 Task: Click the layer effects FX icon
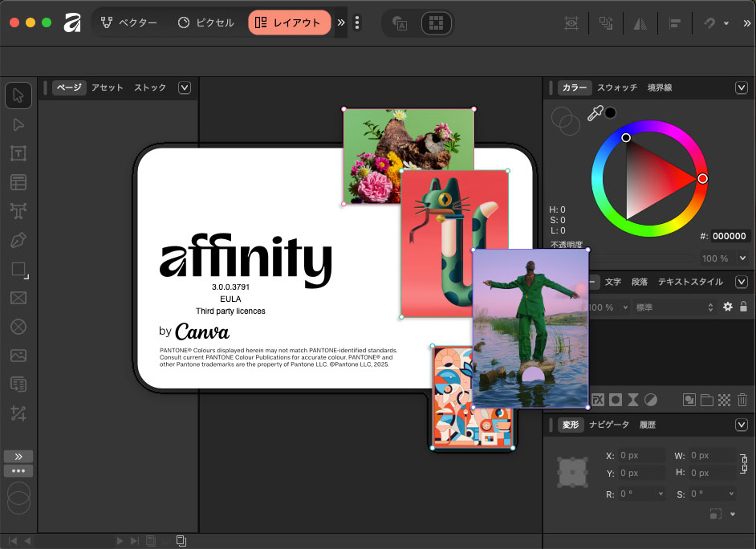click(598, 400)
